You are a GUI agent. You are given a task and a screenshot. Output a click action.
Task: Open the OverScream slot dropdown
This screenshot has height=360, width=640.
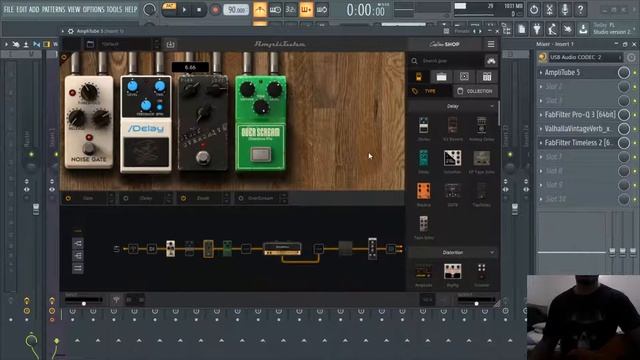(284, 198)
